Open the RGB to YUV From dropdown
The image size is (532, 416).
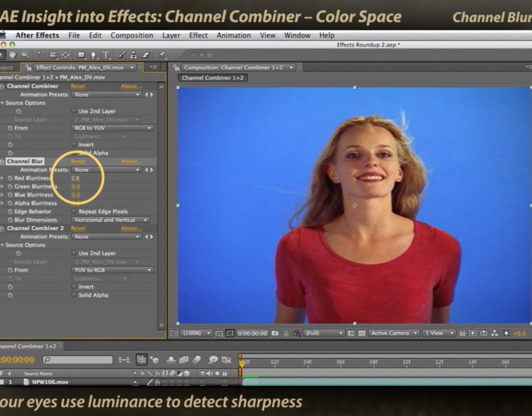click(x=112, y=128)
